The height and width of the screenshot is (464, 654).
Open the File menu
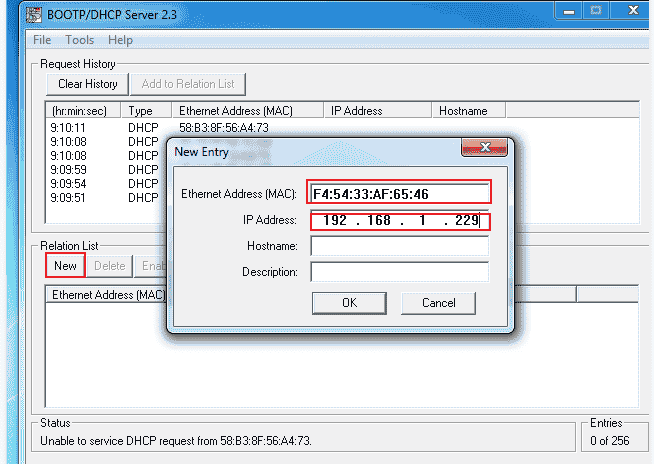point(42,40)
